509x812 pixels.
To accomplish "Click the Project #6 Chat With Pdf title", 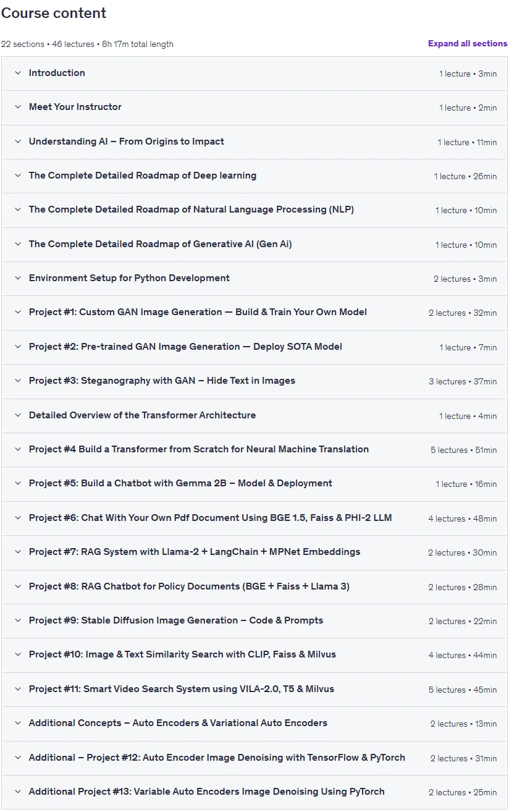I will pos(210,518).
